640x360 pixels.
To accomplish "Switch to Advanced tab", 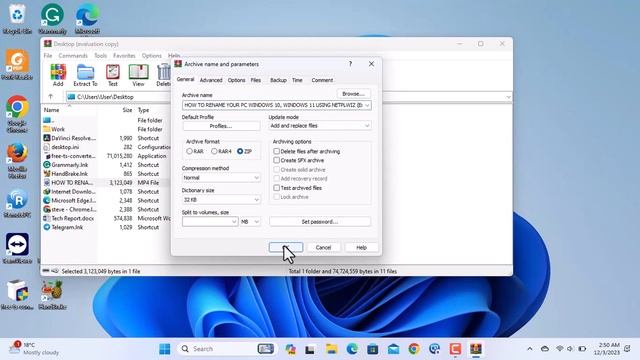I will tap(211, 80).
